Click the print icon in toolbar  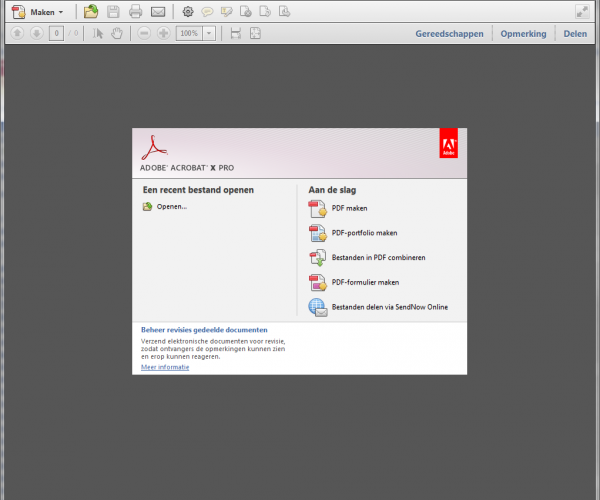tap(135, 12)
